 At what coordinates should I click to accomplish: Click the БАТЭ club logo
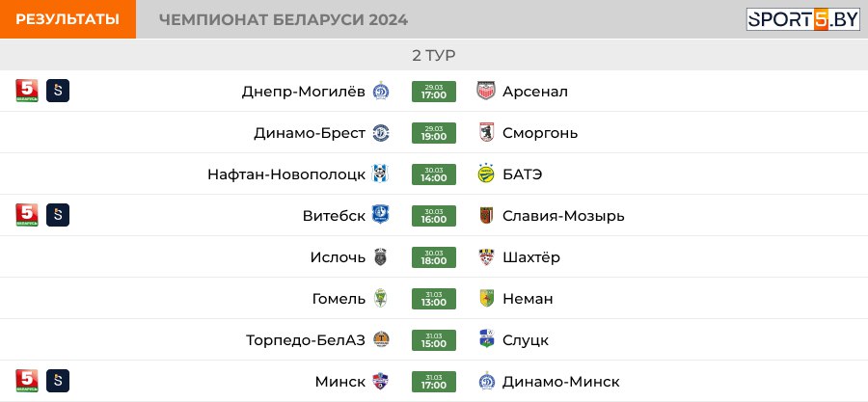pos(486,174)
